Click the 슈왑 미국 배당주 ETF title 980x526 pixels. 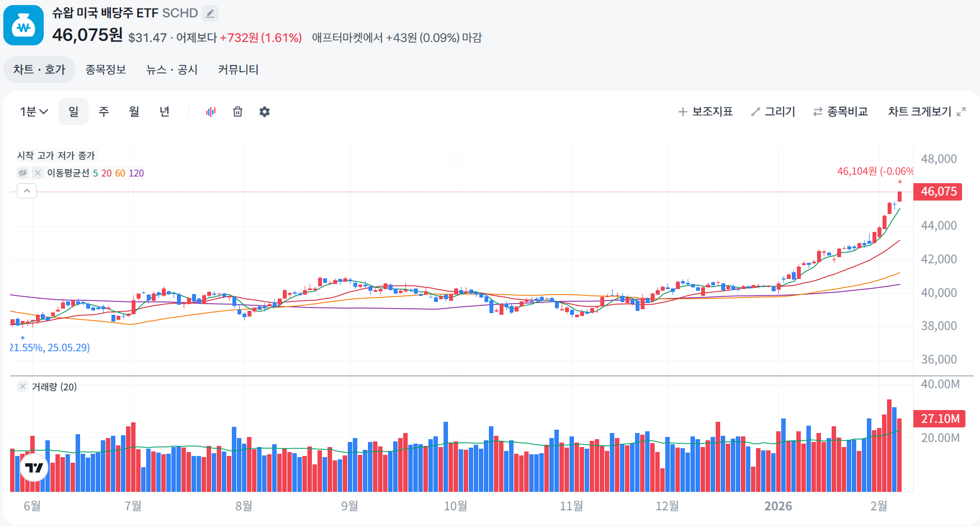coord(105,13)
